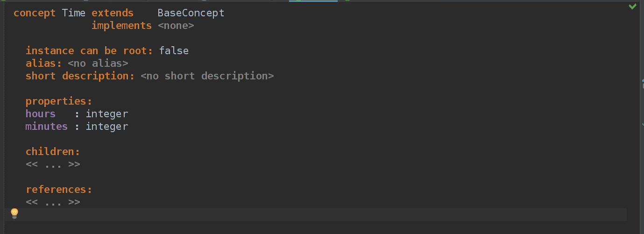The height and width of the screenshot is (234, 644).
Task: Click the yellow lightbulb intention icon
Action: tap(14, 214)
